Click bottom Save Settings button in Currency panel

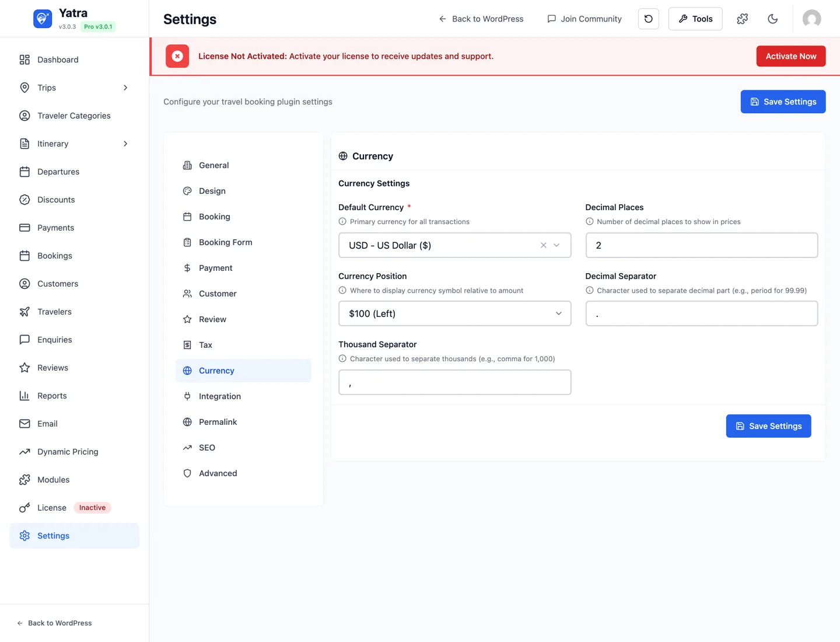[768, 426]
